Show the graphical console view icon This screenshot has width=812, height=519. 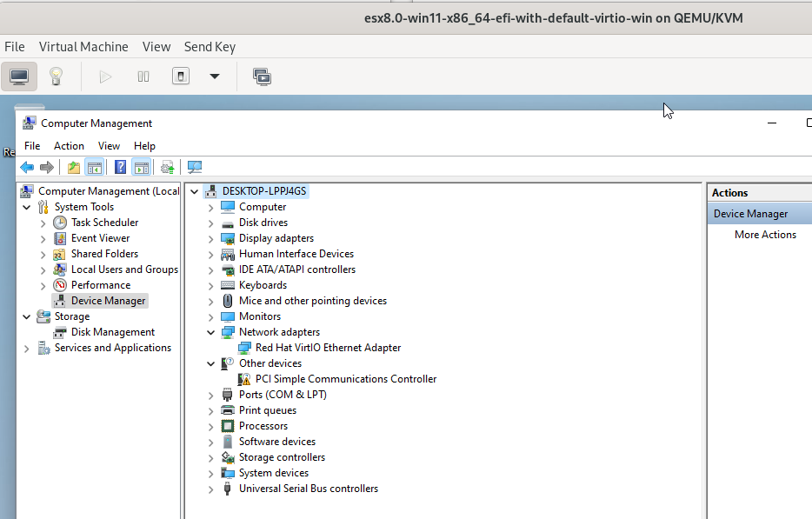pyautogui.click(x=19, y=77)
